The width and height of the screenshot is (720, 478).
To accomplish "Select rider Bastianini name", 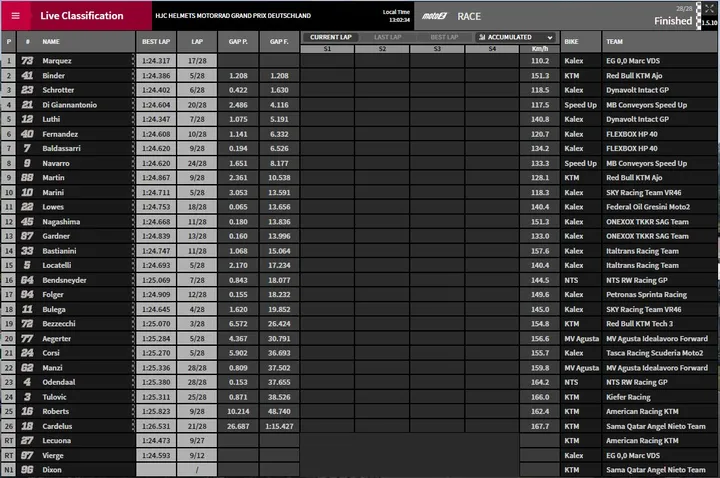I will pyautogui.click(x=59, y=251).
